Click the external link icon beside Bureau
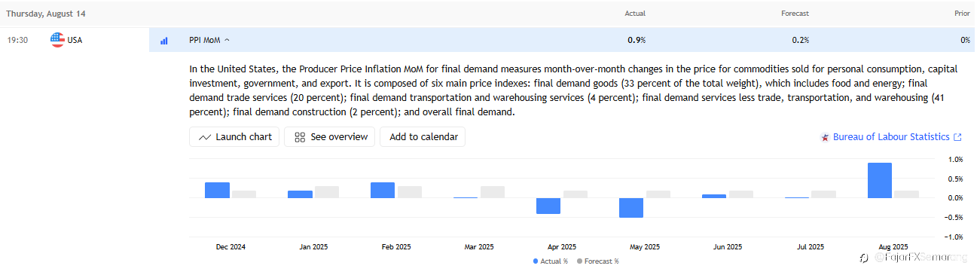 (x=957, y=137)
